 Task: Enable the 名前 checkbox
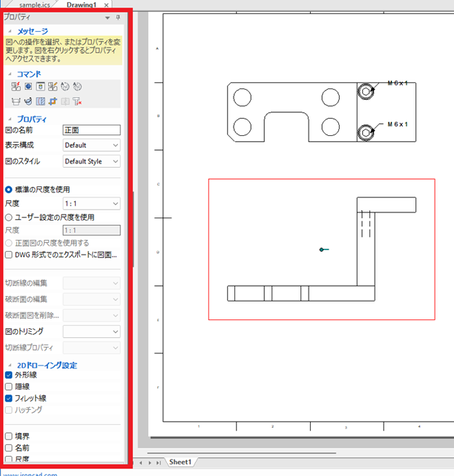pos(8,448)
